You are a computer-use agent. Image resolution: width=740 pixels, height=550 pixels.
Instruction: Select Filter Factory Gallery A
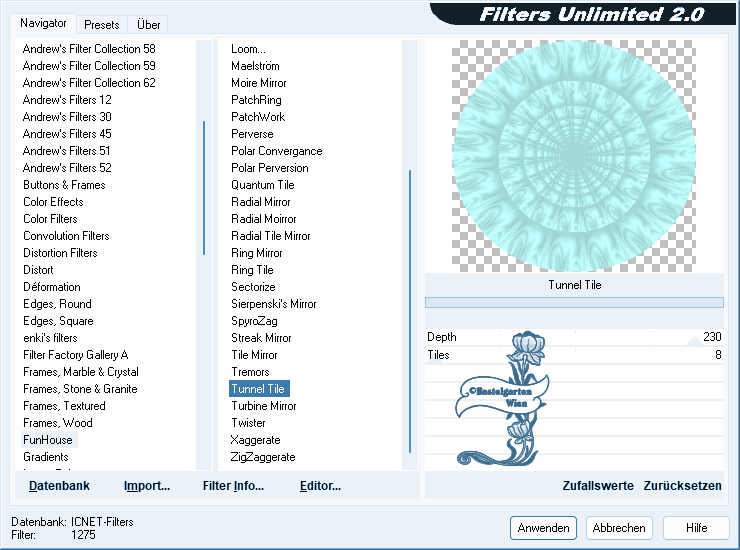point(76,355)
